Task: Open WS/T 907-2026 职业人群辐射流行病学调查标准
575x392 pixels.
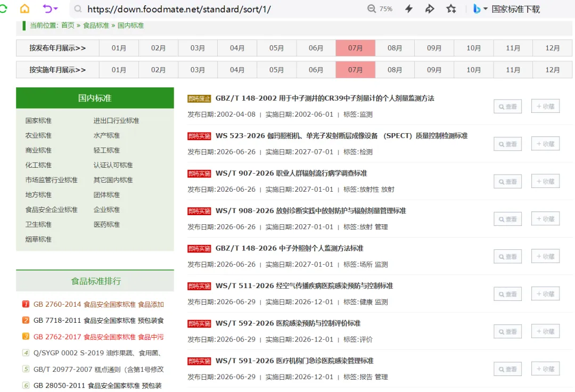Action: click(291, 173)
